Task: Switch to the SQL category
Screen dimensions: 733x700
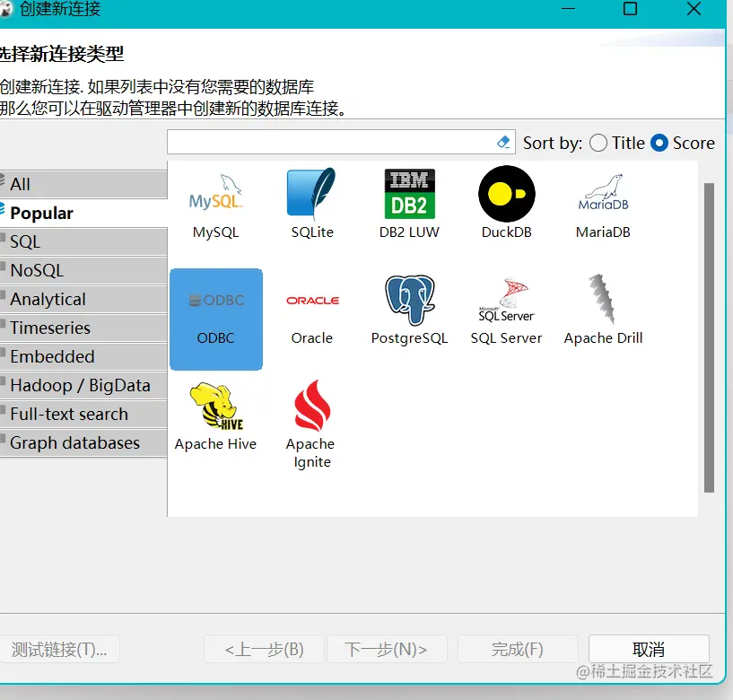Action: pos(83,241)
